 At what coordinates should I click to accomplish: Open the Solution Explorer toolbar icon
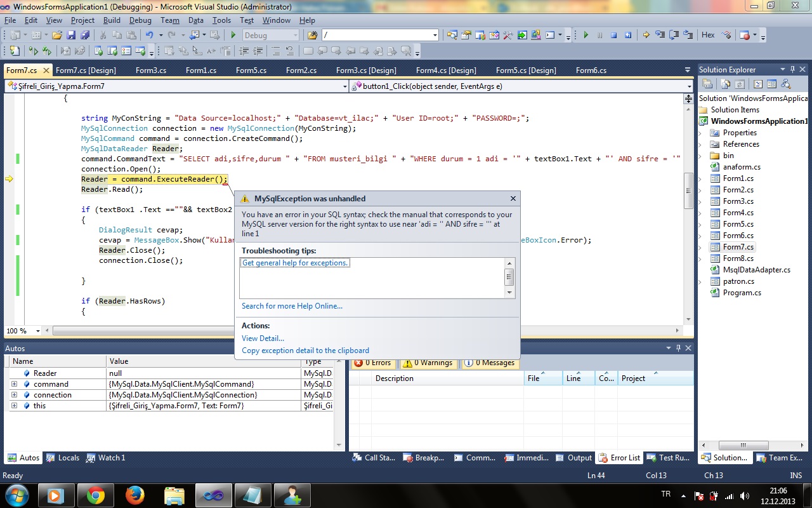pos(452,36)
